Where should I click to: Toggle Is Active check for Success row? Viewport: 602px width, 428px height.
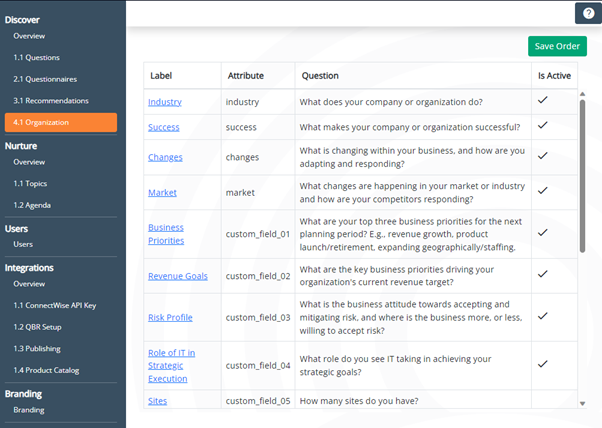(542, 125)
